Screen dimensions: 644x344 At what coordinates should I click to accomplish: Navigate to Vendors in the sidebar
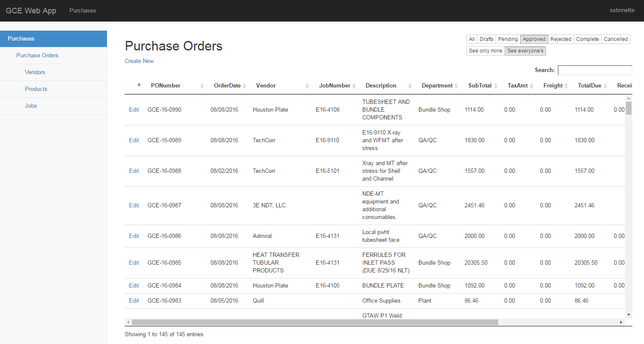pyautogui.click(x=35, y=72)
